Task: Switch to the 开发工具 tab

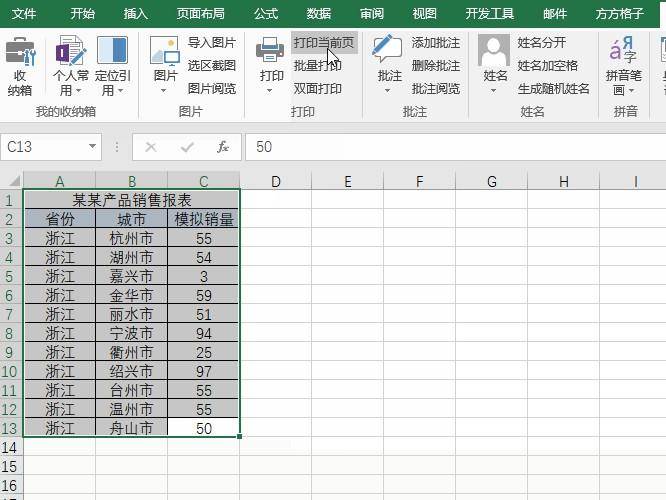Action: point(489,14)
